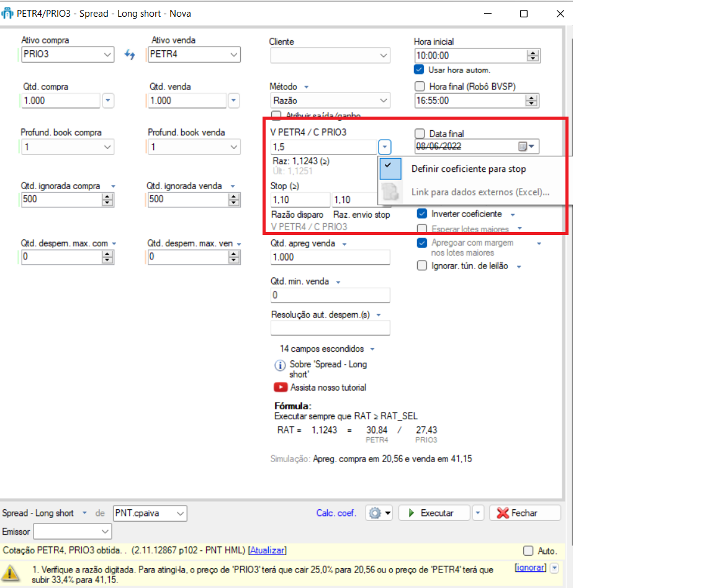Viewport: 715px width, 588px height.
Task: Click the Atualizar link
Action: click(x=267, y=551)
